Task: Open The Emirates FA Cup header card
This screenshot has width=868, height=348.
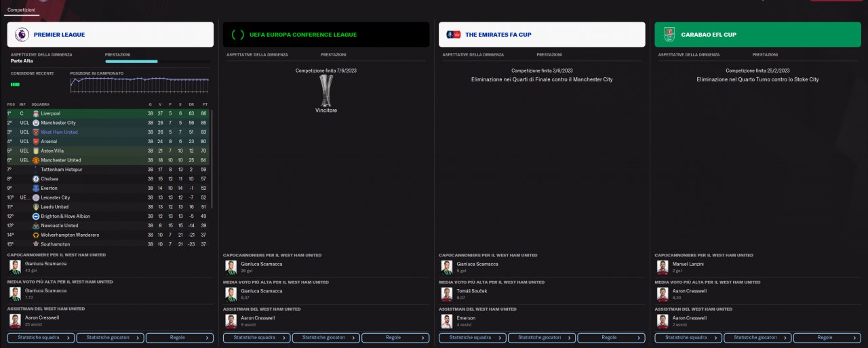Action: (542, 35)
